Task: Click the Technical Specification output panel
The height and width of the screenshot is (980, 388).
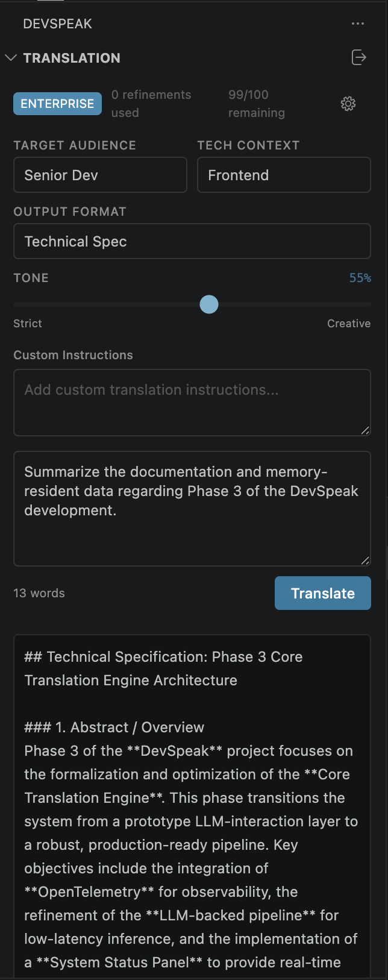Action: click(x=192, y=802)
